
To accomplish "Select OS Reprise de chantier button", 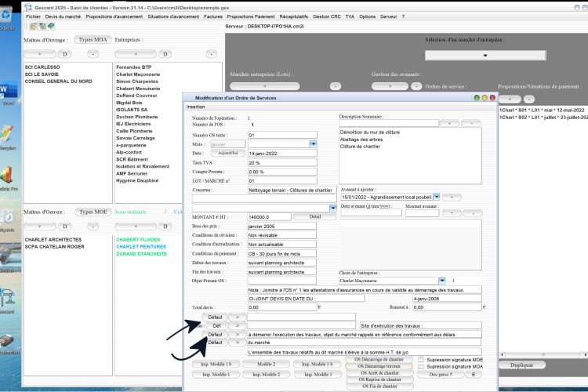I will (x=379, y=379).
